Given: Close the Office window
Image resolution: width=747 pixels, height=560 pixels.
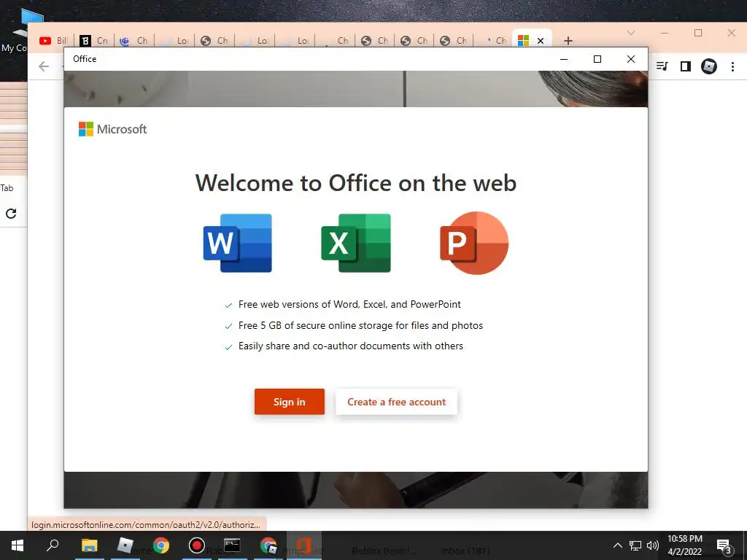Looking at the screenshot, I should [x=631, y=59].
